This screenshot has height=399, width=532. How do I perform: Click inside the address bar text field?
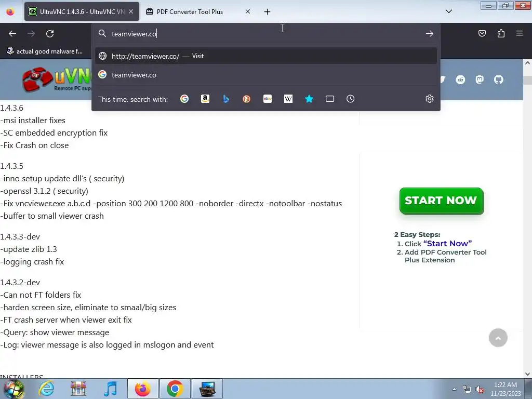266,34
